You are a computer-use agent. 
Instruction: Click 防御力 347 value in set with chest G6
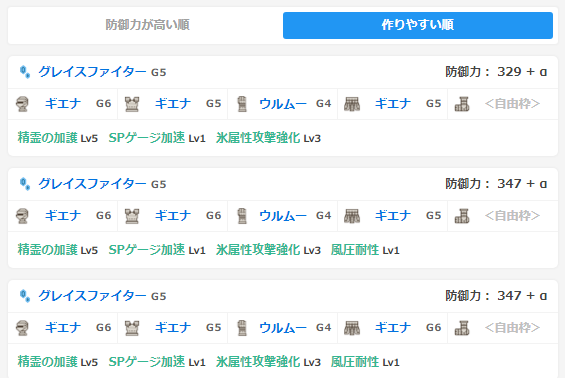[496, 184]
